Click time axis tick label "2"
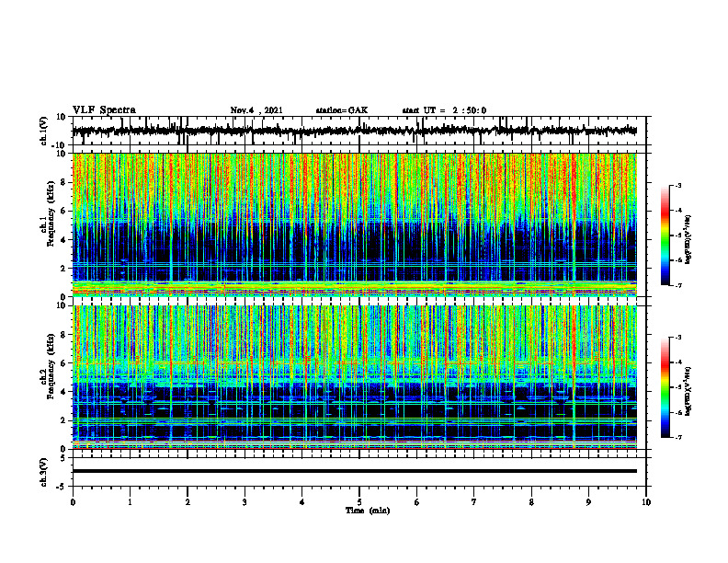The height and width of the screenshot is (563, 728). 188,502
